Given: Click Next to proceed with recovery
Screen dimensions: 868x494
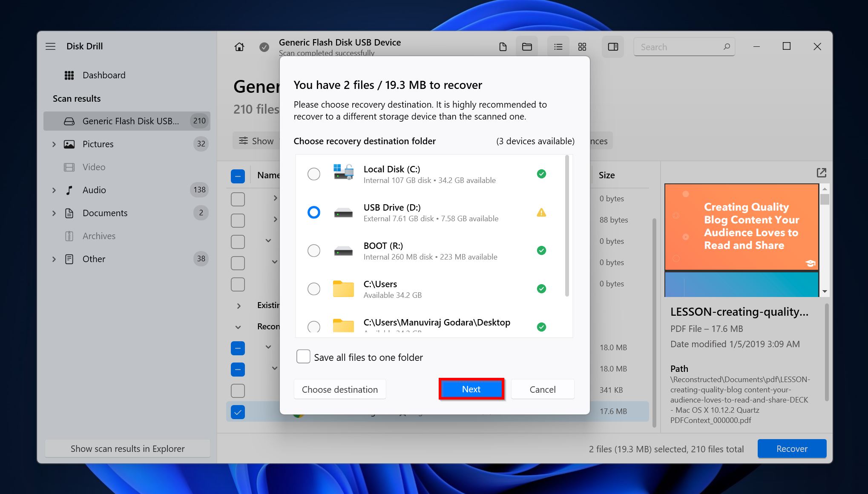Looking at the screenshot, I should pos(471,389).
